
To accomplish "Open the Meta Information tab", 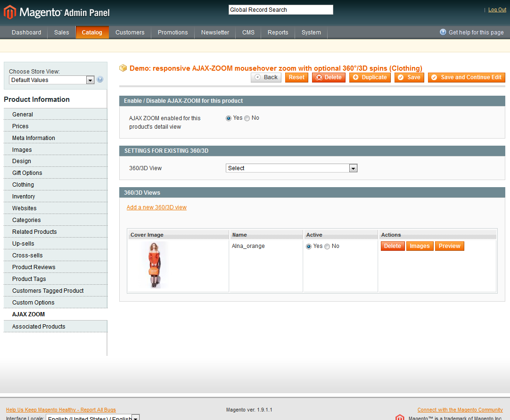I will [55, 138].
